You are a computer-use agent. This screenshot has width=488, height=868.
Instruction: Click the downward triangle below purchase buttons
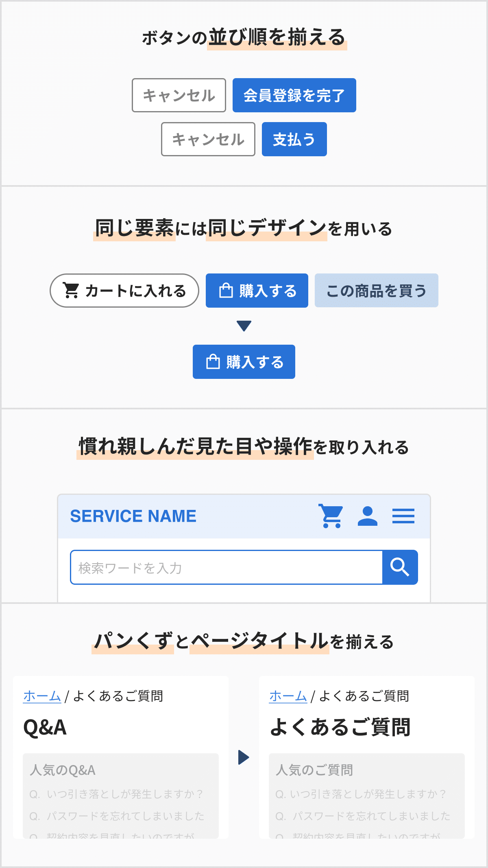pos(244,326)
